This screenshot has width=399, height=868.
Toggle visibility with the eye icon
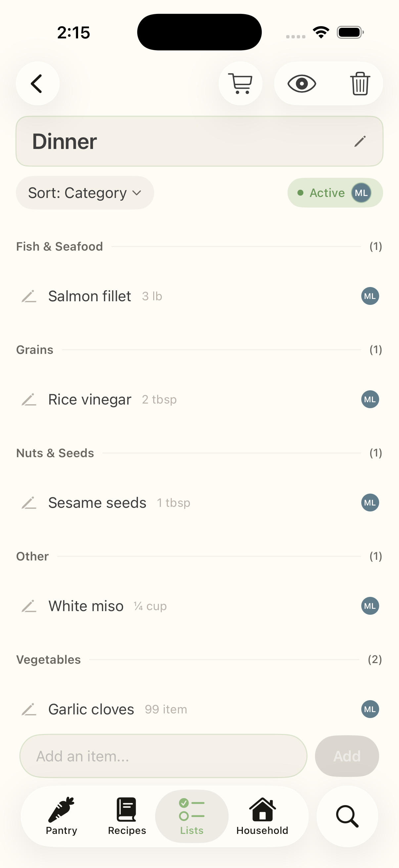click(x=302, y=83)
